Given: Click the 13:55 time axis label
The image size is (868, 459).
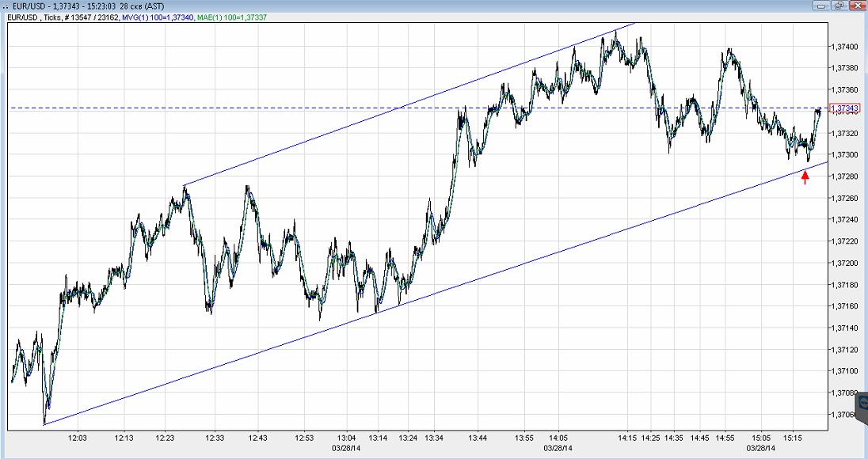Looking at the screenshot, I should tap(524, 438).
